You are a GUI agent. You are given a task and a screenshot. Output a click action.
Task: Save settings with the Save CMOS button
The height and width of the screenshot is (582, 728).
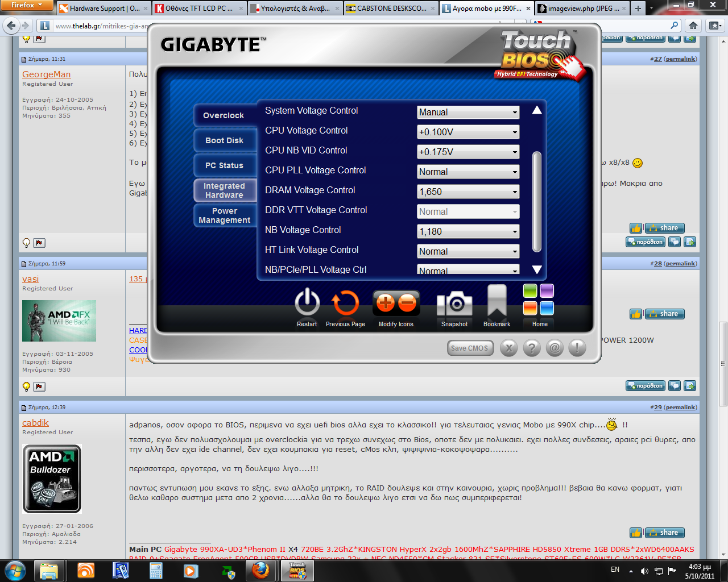pyautogui.click(x=470, y=348)
